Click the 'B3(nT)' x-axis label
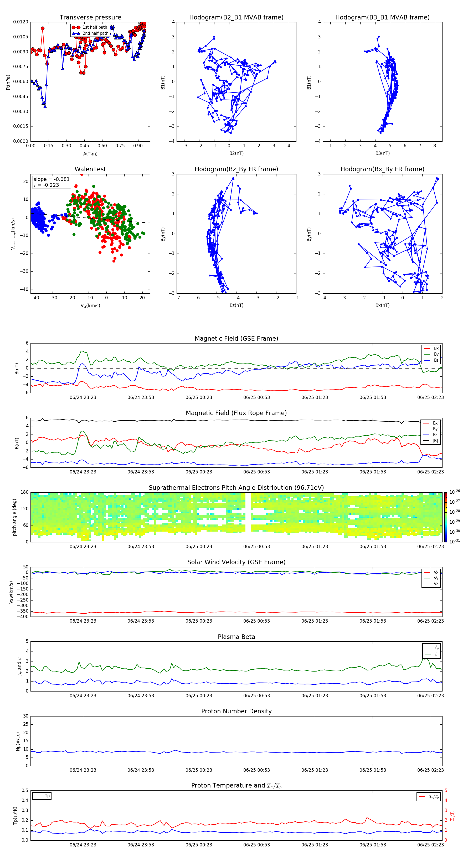Image resolution: width=473 pixels, height=868 pixels. tap(382, 153)
